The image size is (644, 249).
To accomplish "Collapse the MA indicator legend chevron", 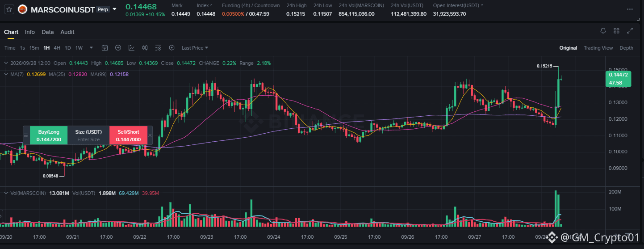I will pyautogui.click(x=6, y=74).
